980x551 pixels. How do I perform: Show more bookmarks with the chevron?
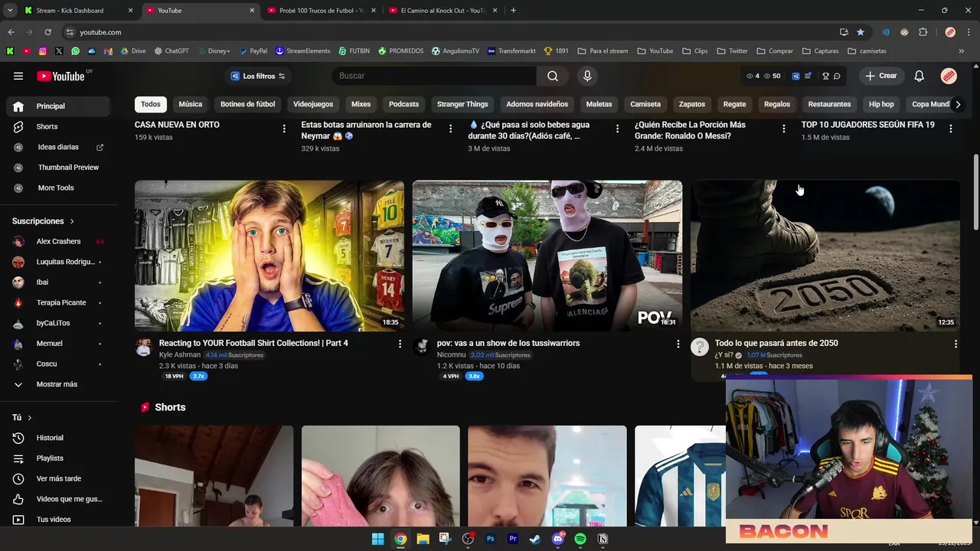point(961,51)
